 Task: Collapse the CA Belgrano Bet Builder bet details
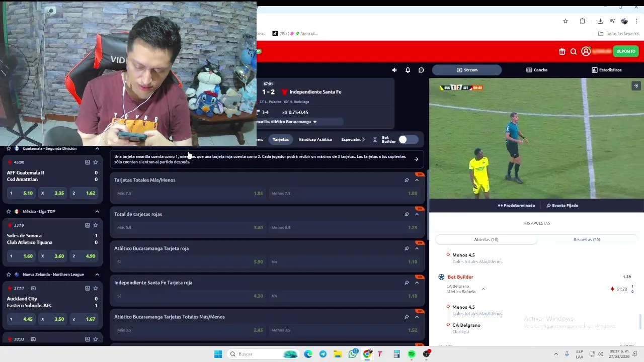coord(483,289)
